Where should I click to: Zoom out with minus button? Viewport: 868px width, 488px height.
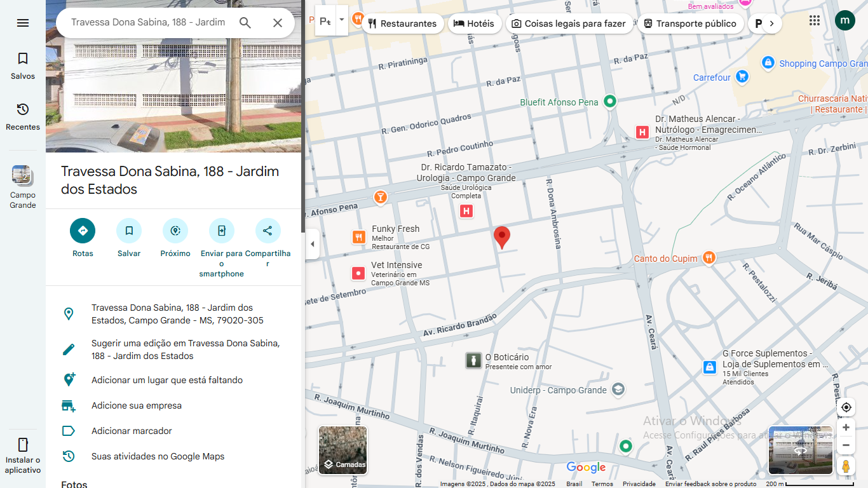(846, 445)
